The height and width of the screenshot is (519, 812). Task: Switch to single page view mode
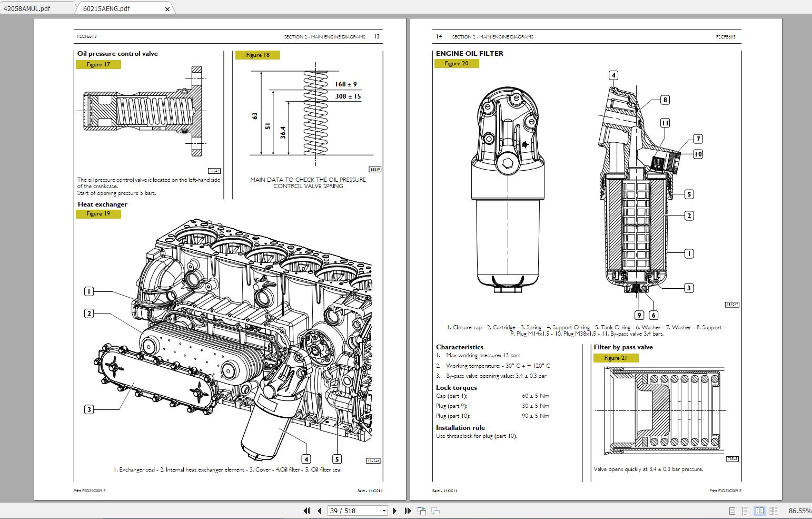[x=731, y=511]
